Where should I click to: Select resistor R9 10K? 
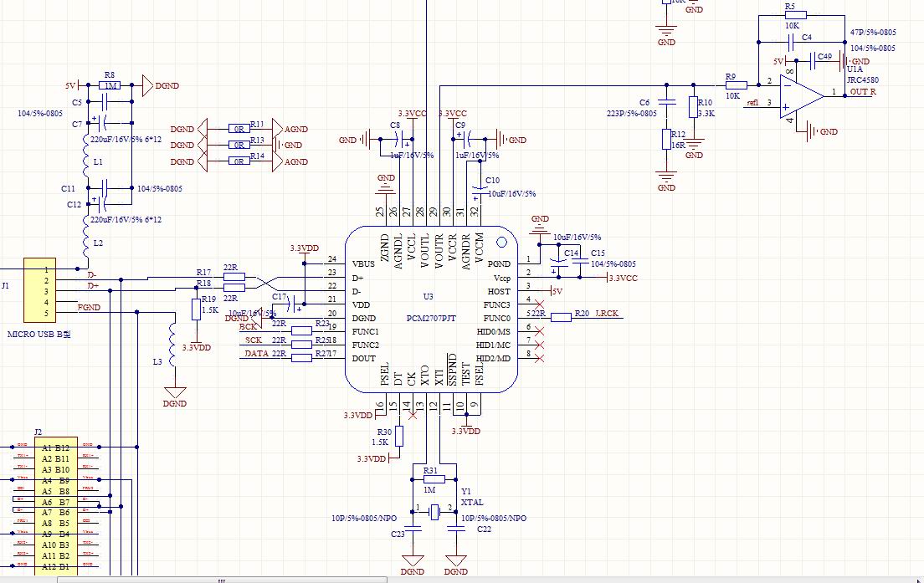[736, 85]
